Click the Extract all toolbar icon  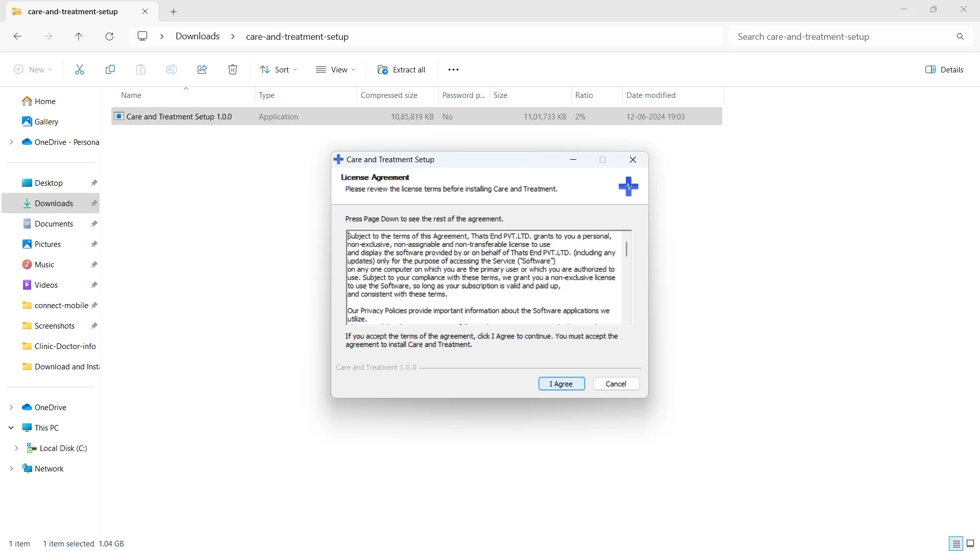pyautogui.click(x=403, y=69)
